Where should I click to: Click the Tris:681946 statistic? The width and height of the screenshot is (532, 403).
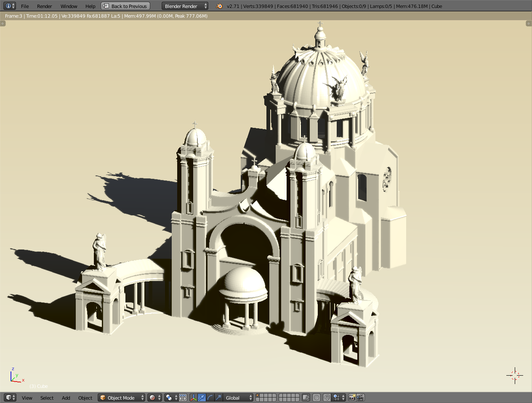325,6
